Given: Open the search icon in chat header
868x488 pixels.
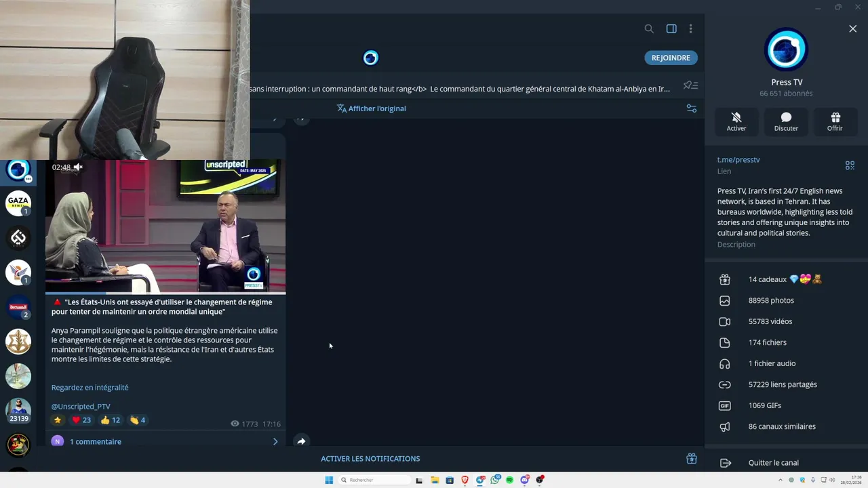Looking at the screenshot, I should 649,28.
